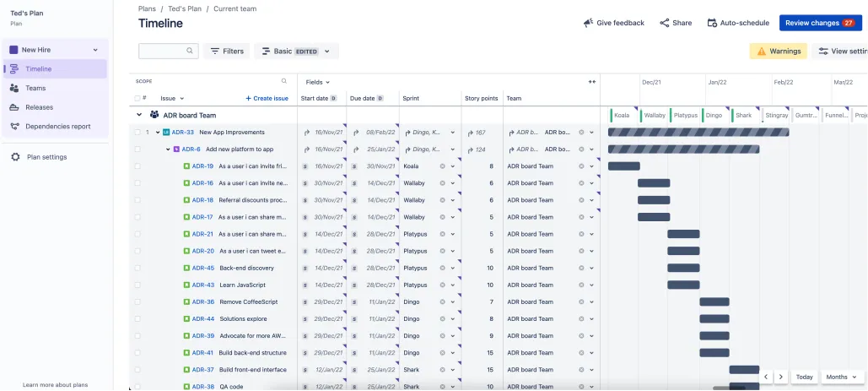Open the Share icon button
The height and width of the screenshot is (391, 868).
665,23
